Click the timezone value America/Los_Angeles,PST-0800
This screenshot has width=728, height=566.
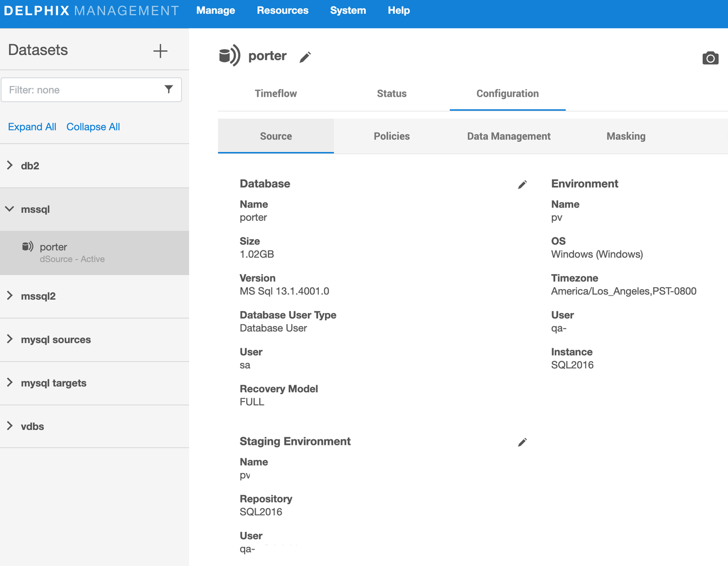[x=623, y=291]
